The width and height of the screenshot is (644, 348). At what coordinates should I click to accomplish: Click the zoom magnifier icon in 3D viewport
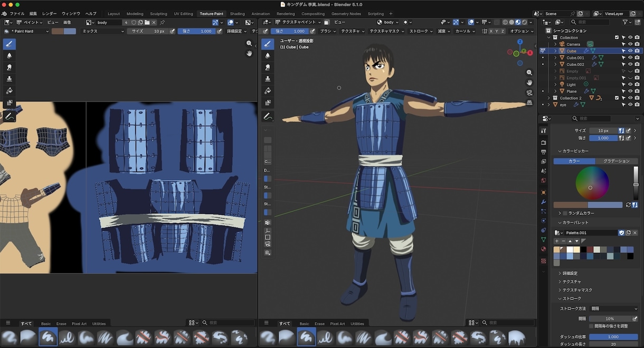click(529, 72)
